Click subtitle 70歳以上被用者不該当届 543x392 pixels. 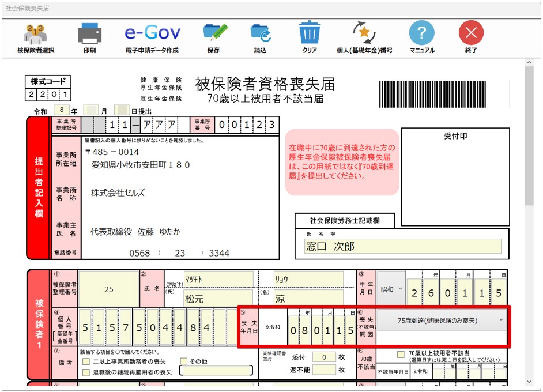pos(265,99)
